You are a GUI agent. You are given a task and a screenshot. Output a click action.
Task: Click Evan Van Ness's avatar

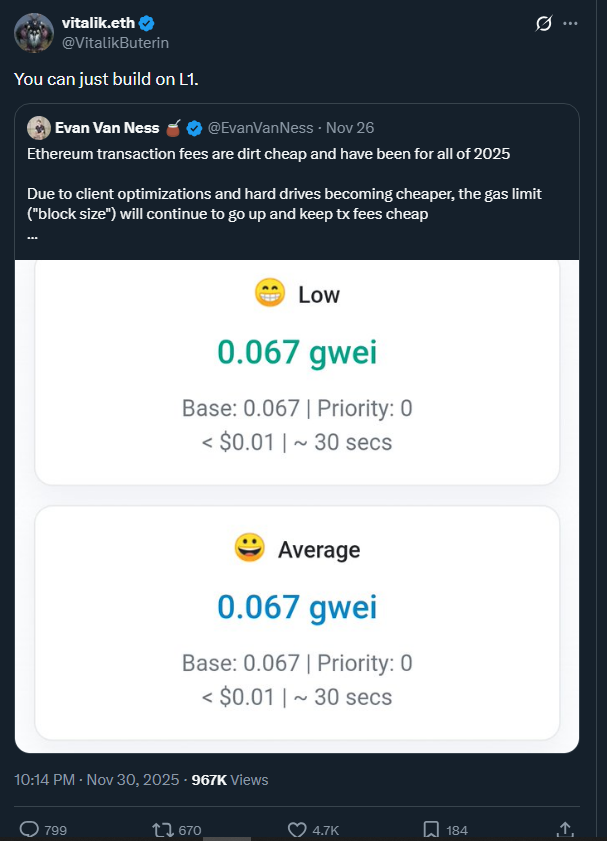click(x=38, y=127)
